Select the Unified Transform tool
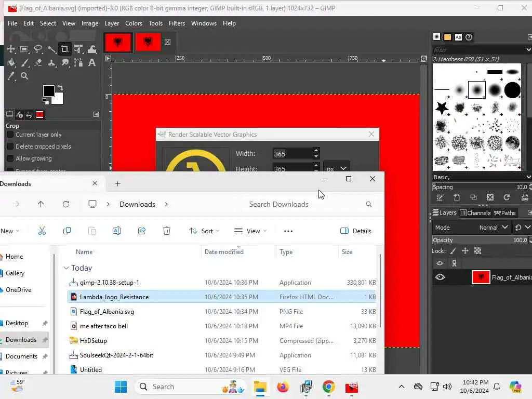 coord(78,49)
